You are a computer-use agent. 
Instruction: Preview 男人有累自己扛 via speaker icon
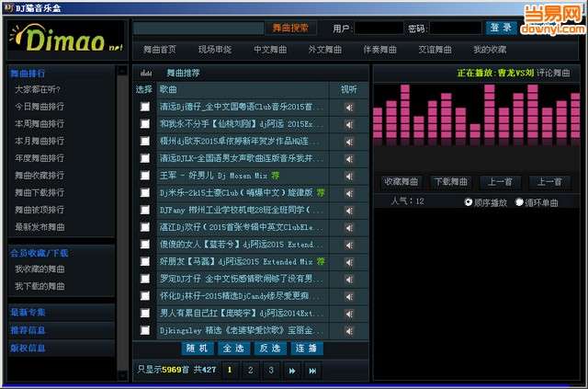pos(349,315)
